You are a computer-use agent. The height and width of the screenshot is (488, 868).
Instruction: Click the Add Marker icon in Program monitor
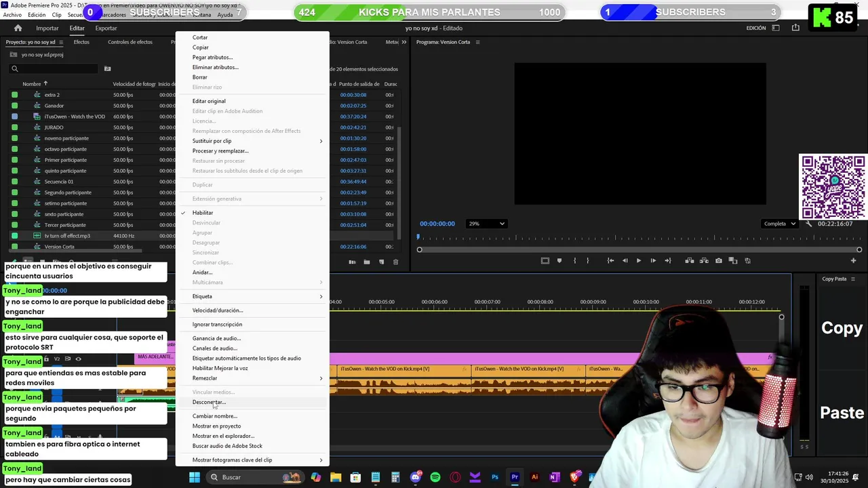coord(559,260)
